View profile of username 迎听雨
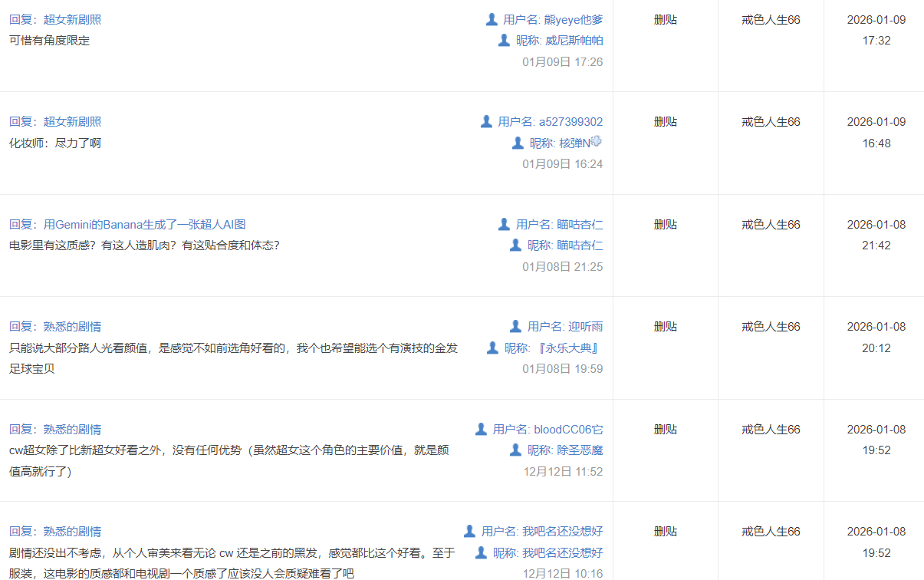The width and height of the screenshot is (924, 580). [585, 326]
